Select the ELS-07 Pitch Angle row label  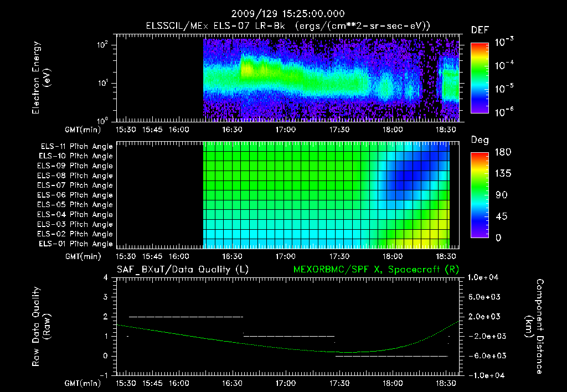pos(75,185)
